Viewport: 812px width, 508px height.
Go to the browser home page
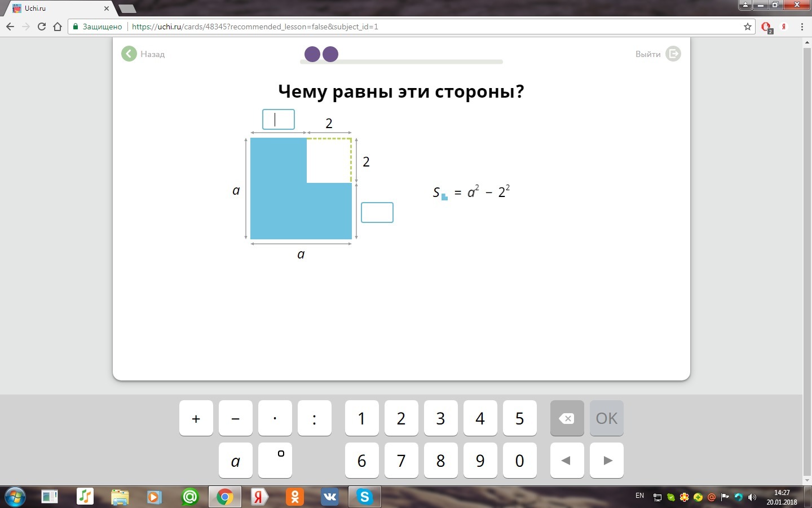(57, 27)
